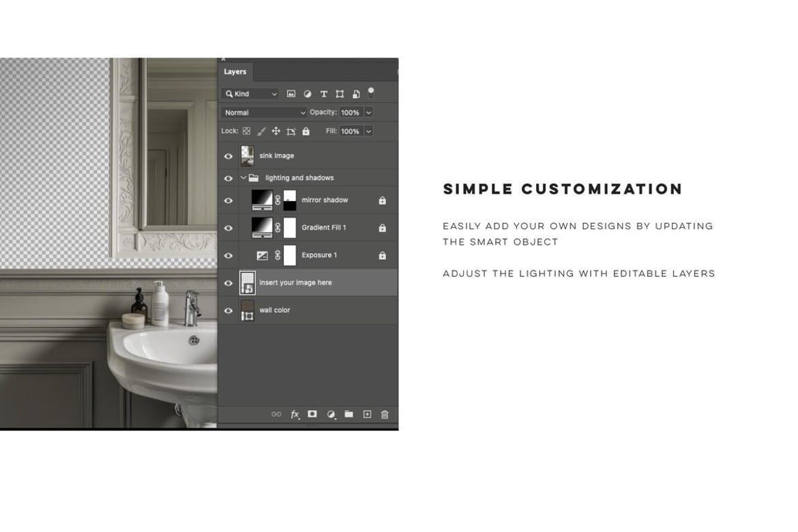
Task: Lock image pixels brush icon
Action: click(x=261, y=132)
